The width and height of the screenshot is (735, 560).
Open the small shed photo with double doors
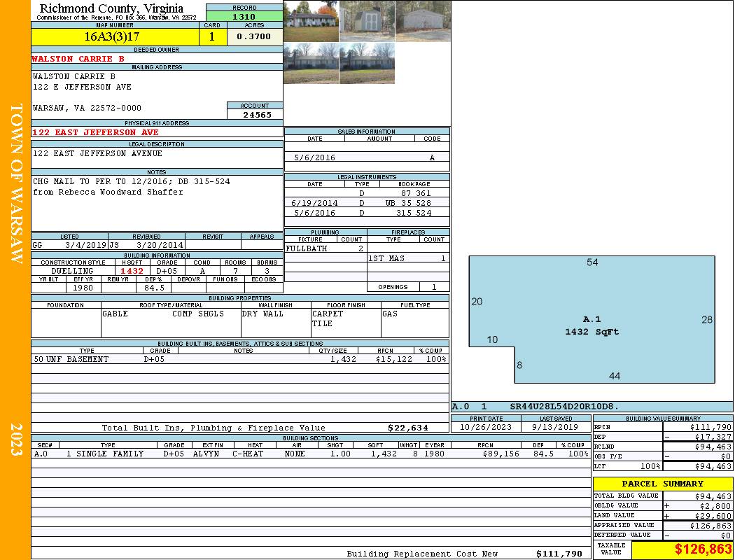(x=367, y=21)
